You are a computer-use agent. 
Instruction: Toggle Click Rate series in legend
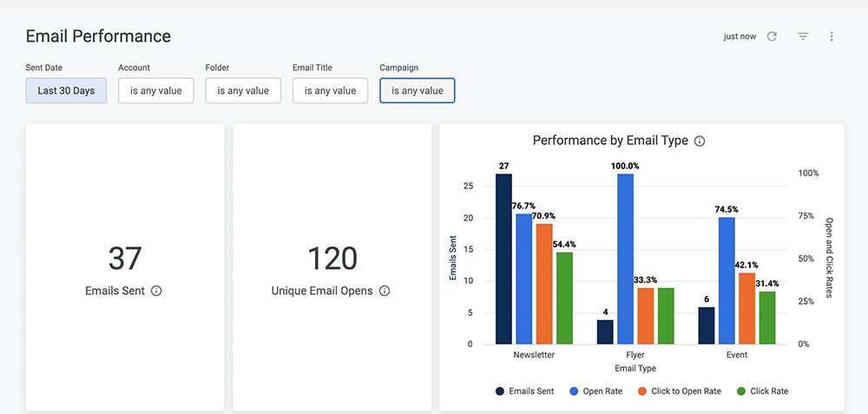click(762, 391)
